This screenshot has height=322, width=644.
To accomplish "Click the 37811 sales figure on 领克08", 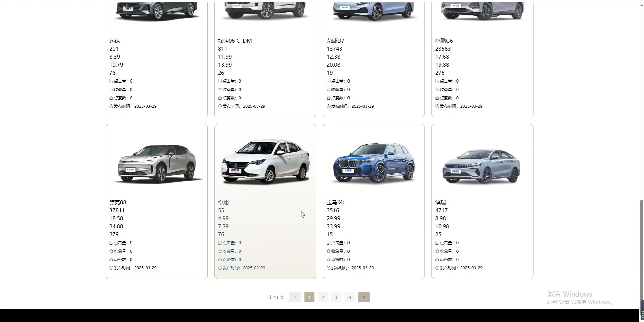I will coord(117,210).
